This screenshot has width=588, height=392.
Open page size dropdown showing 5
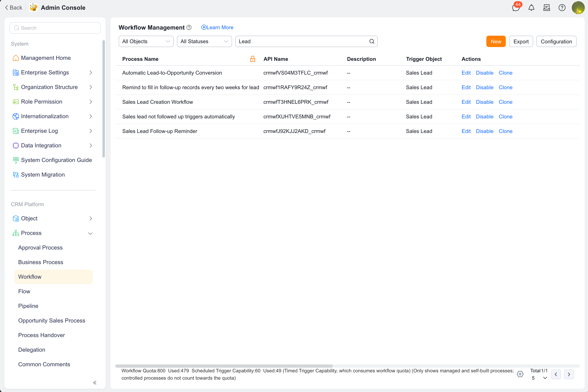[539, 378]
